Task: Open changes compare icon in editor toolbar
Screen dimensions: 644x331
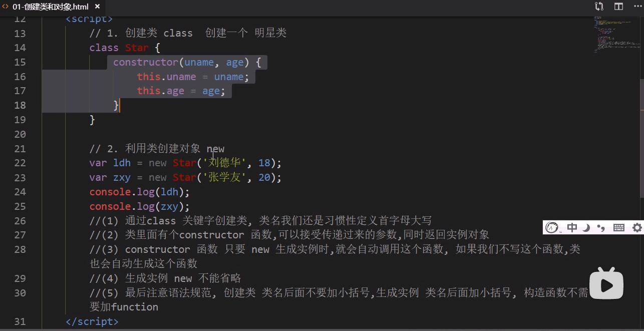Action: click(x=599, y=7)
